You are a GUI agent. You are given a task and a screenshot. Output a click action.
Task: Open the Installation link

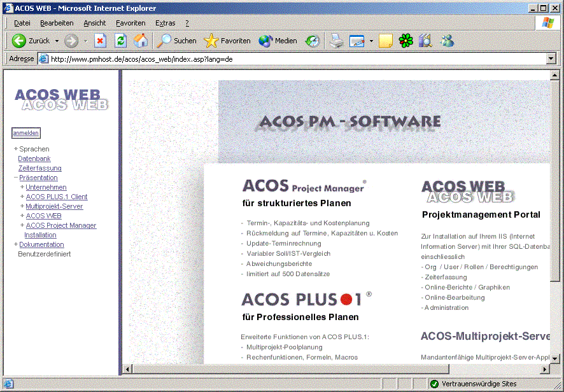[x=40, y=235]
